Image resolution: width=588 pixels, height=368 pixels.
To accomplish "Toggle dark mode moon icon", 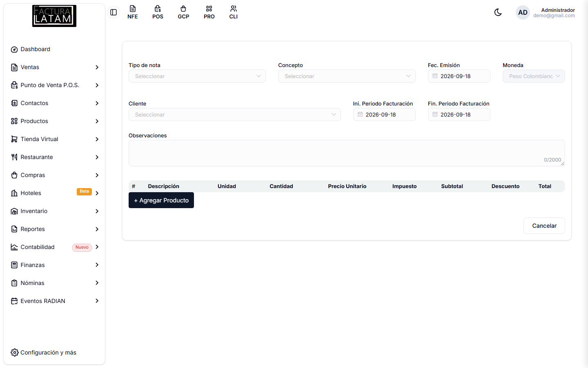I will coord(498,12).
